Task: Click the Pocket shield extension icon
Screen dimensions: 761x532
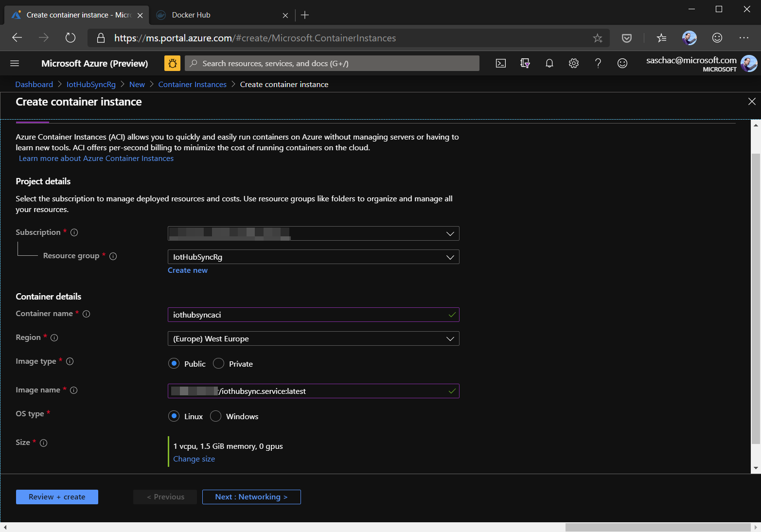Action: (627, 38)
